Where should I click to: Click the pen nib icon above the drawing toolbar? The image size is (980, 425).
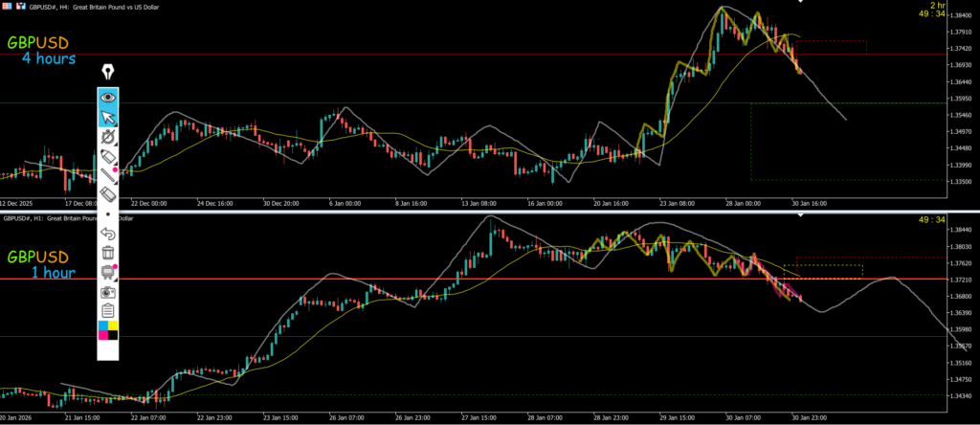click(108, 72)
